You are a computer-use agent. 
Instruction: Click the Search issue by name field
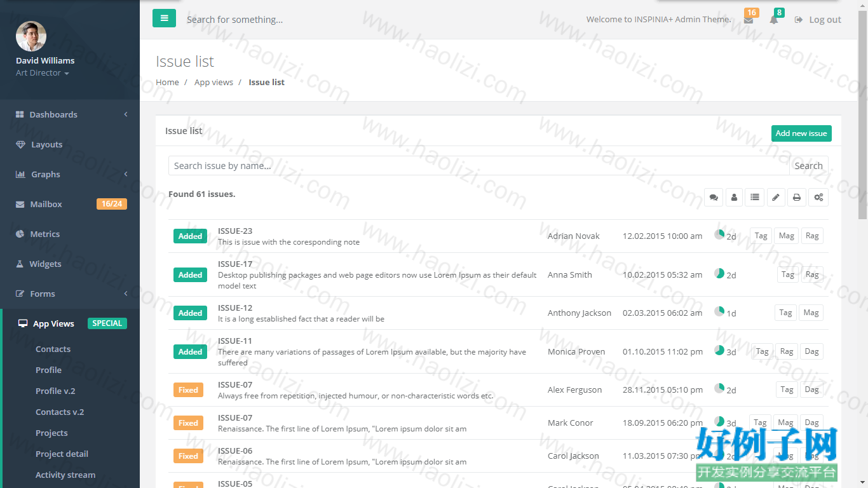coord(479,166)
